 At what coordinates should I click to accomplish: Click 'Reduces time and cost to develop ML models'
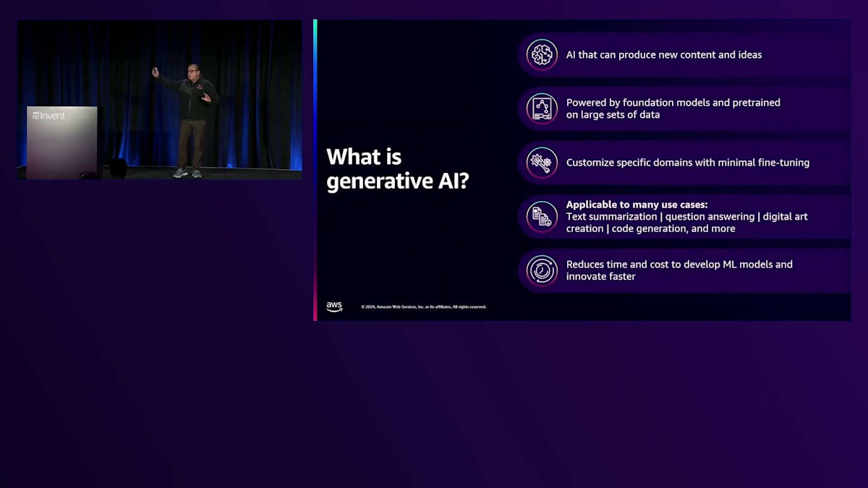pos(679,264)
